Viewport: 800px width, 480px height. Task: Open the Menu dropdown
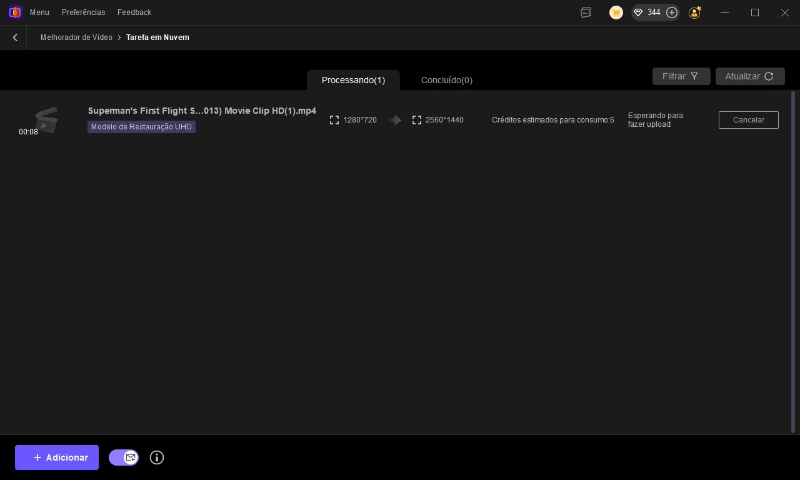click(39, 12)
